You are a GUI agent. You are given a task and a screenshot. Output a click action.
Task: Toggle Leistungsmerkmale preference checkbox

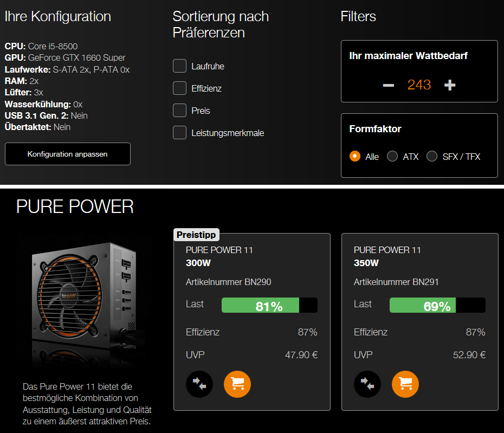pyautogui.click(x=180, y=132)
